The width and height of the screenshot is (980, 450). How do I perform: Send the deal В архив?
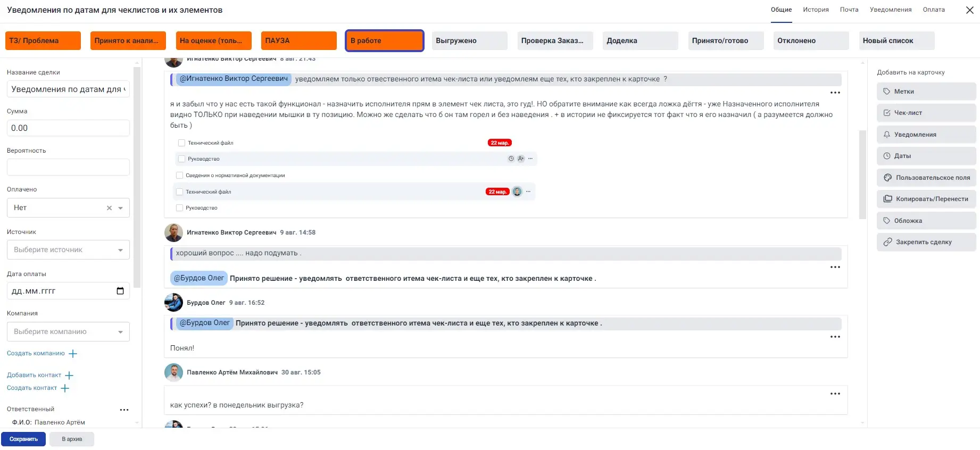tap(72, 439)
